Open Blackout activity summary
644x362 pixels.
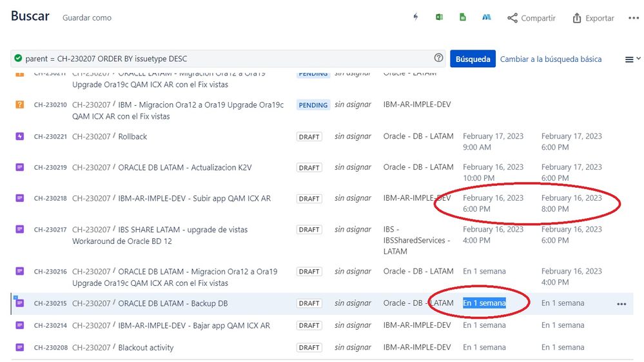click(146, 348)
